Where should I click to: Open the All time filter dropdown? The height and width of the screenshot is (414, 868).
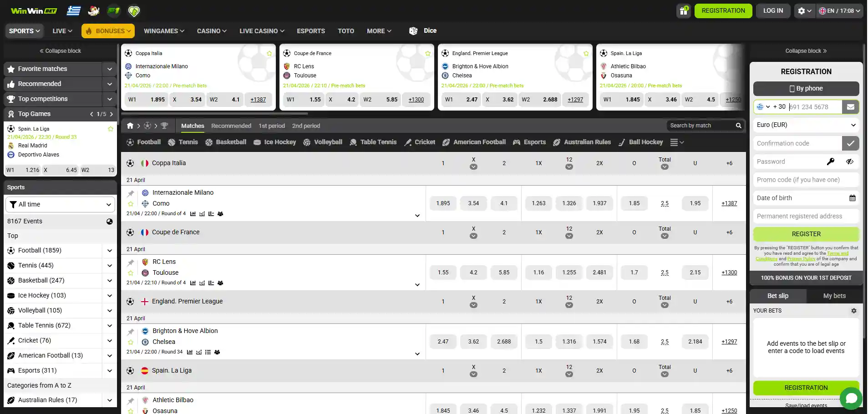tap(61, 205)
